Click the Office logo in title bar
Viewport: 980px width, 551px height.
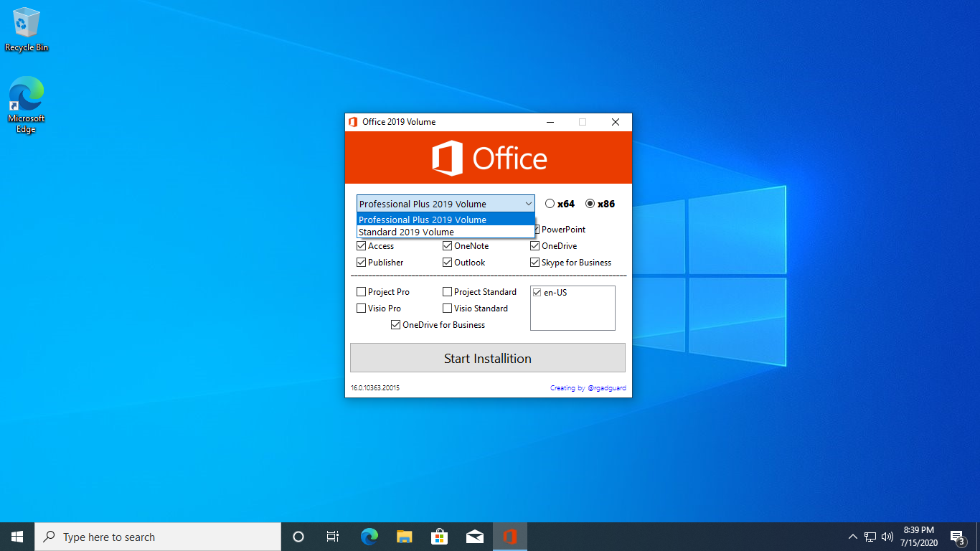click(353, 122)
